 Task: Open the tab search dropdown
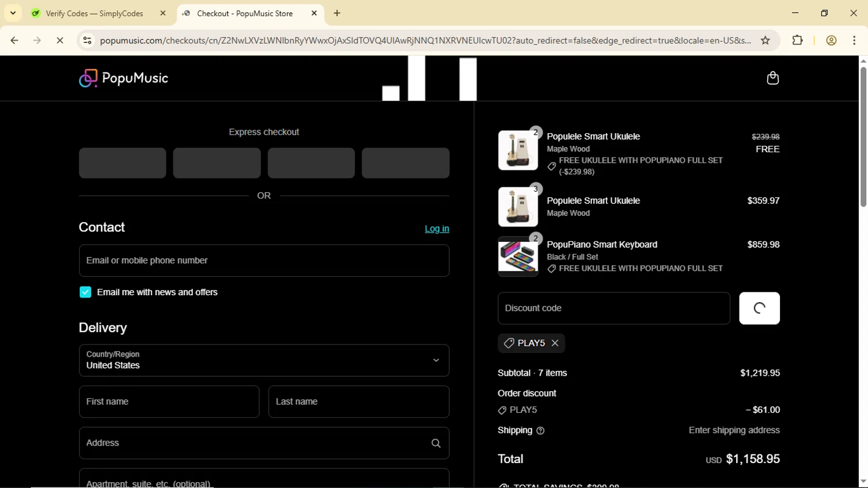click(x=13, y=13)
